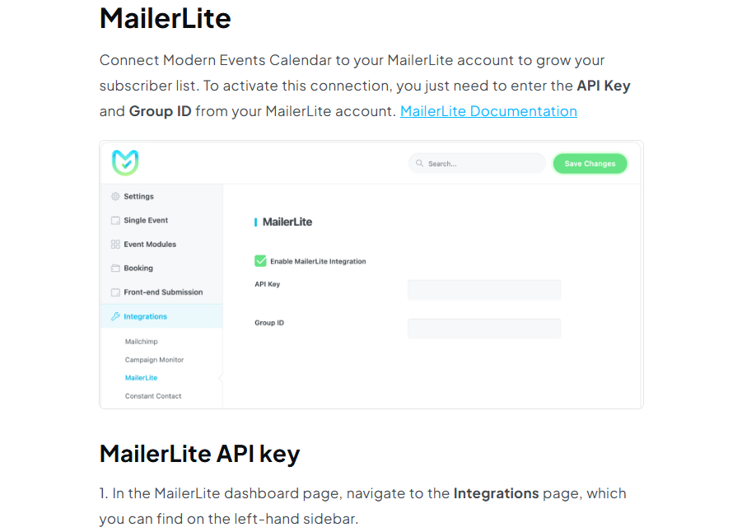Click inside the Search text box
This screenshot has width=756, height=532.
point(482,164)
